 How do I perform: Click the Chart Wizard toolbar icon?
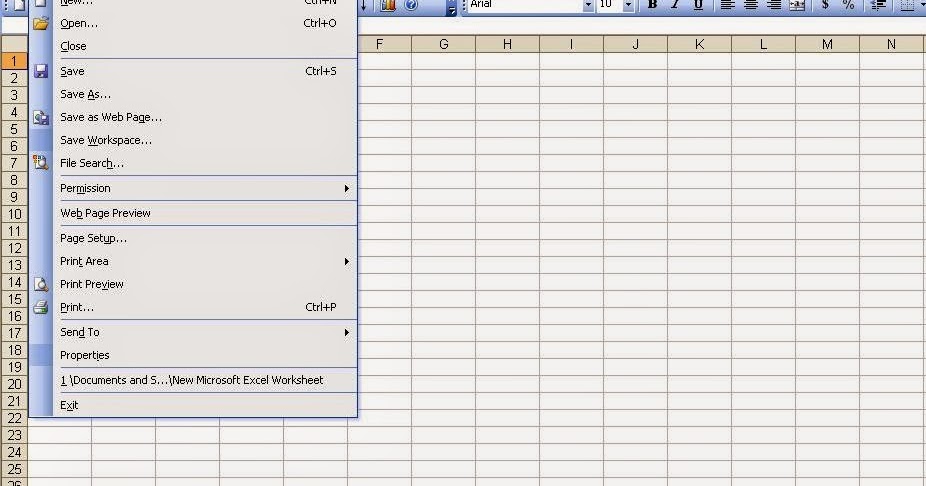[x=388, y=5]
